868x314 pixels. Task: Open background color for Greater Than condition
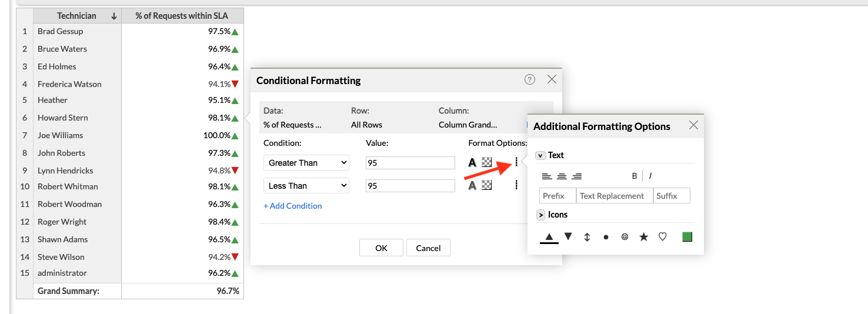coord(487,162)
